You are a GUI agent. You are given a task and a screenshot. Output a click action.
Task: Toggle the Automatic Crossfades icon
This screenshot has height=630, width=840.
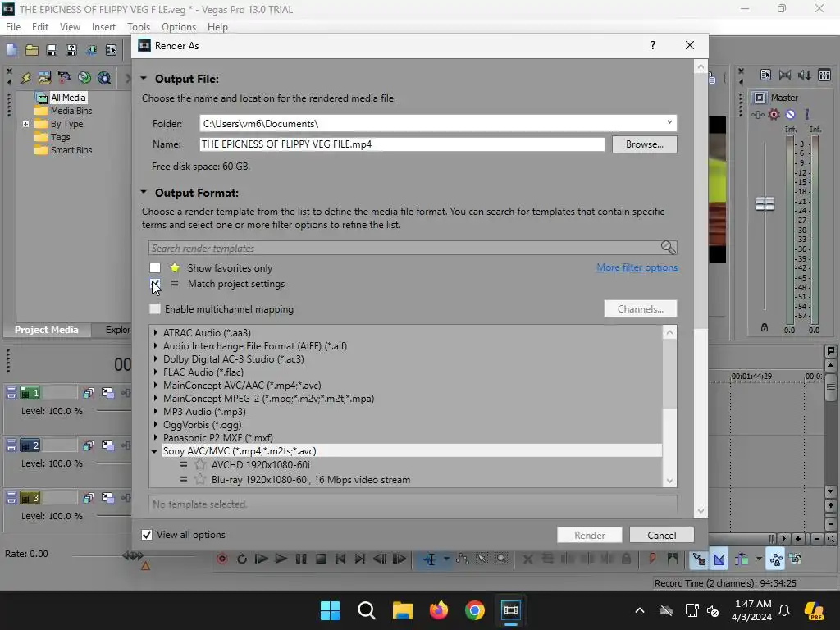coord(719,559)
